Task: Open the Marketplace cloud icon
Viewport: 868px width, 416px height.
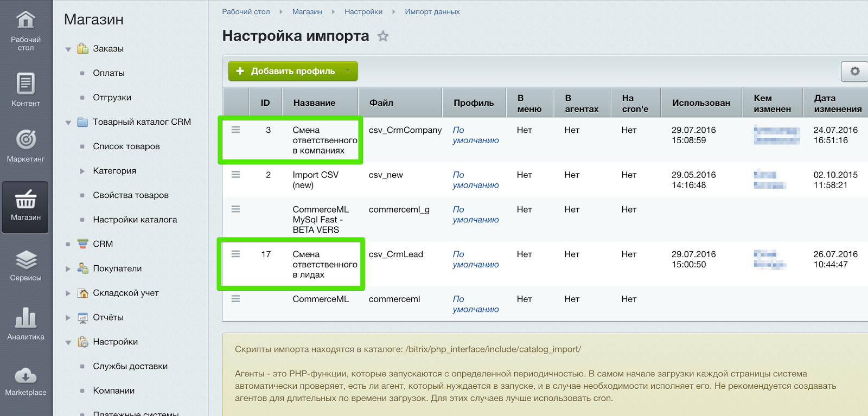Action: (x=25, y=375)
